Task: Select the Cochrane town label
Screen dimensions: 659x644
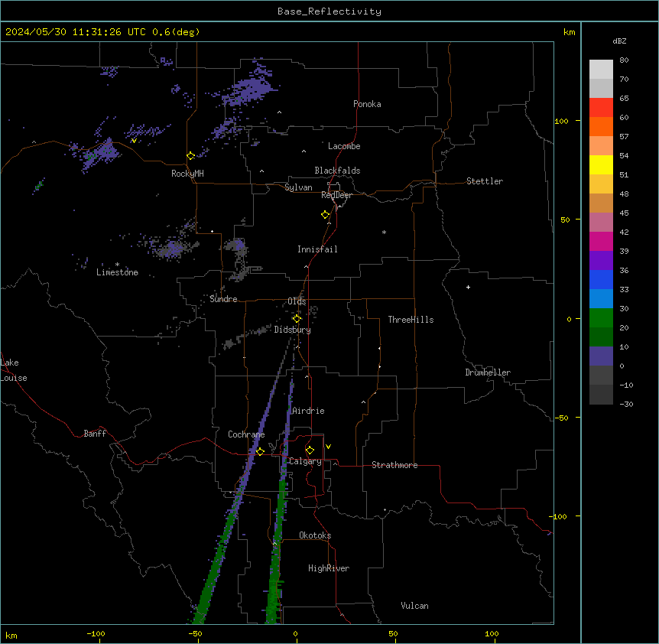Action: (246, 434)
